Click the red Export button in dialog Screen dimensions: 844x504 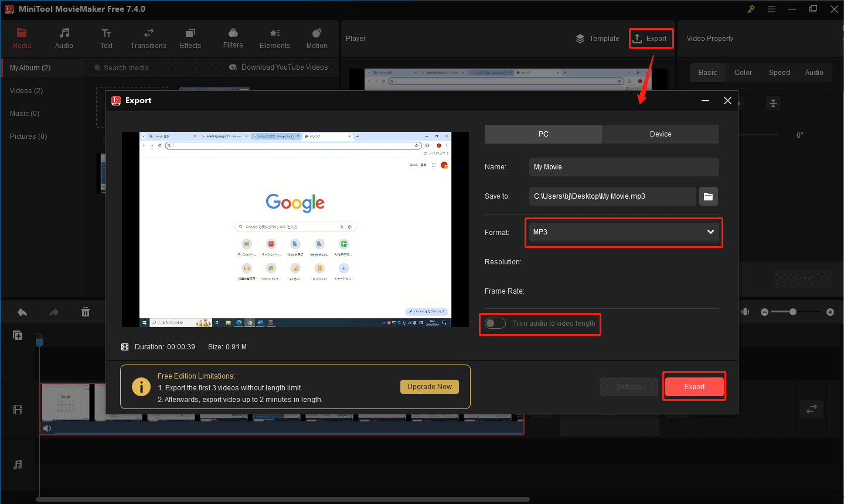tap(695, 387)
